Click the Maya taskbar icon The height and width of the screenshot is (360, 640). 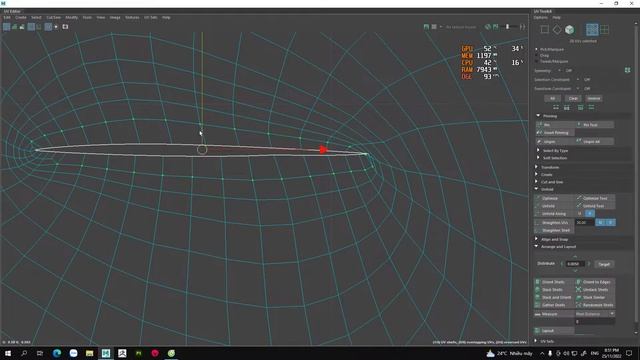pos(106,353)
